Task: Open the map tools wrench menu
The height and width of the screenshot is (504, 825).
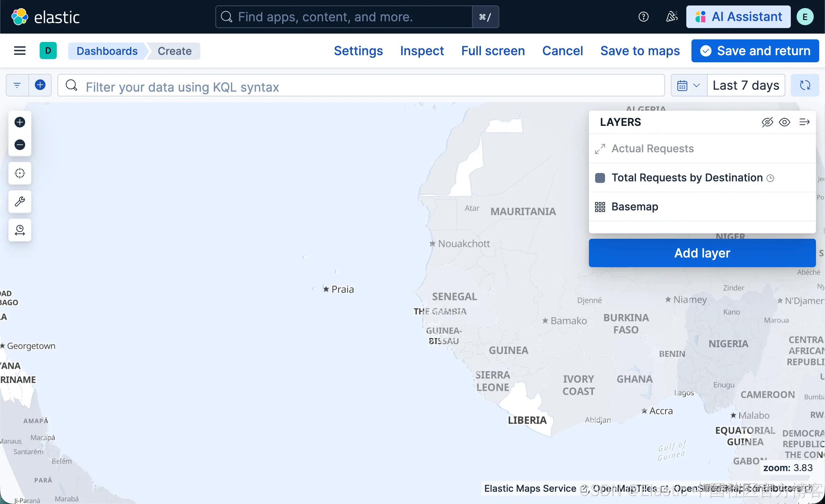Action: [x=20, y=202]
